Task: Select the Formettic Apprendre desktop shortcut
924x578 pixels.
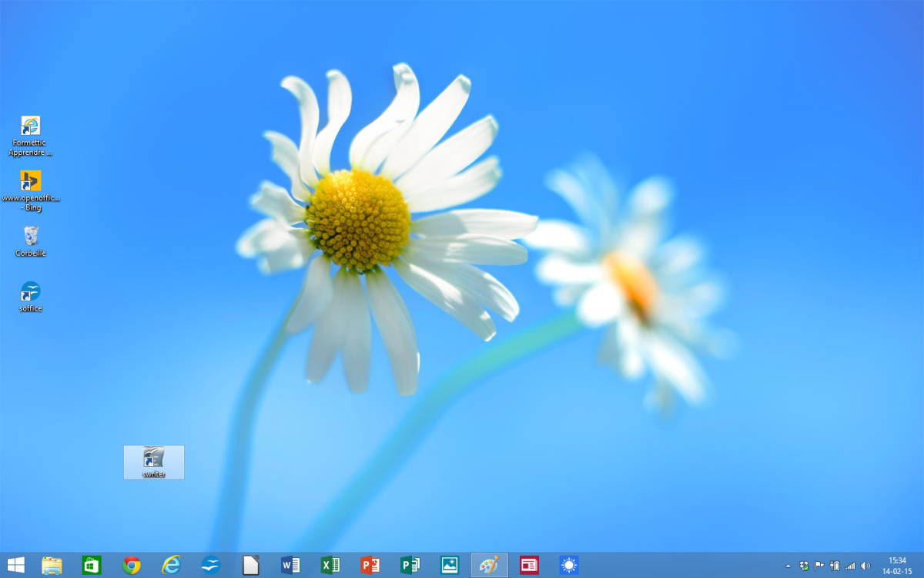Action: [x=30, y=136]
